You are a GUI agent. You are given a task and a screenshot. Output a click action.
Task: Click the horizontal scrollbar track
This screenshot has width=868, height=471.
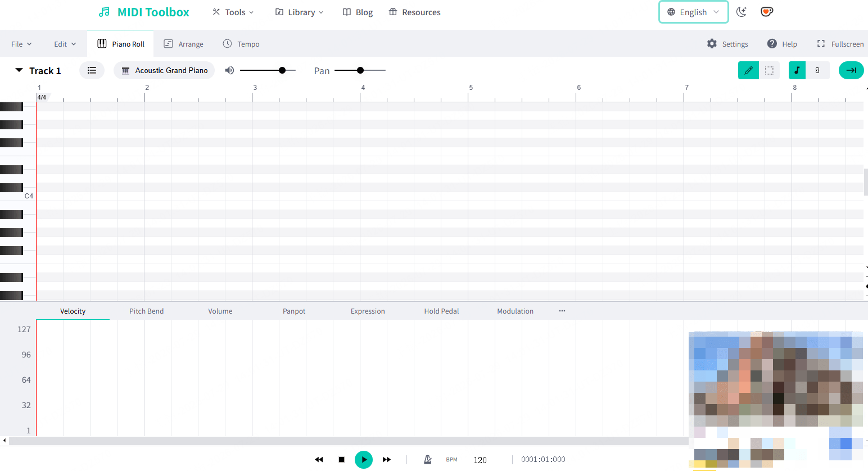tap(349, 441)
